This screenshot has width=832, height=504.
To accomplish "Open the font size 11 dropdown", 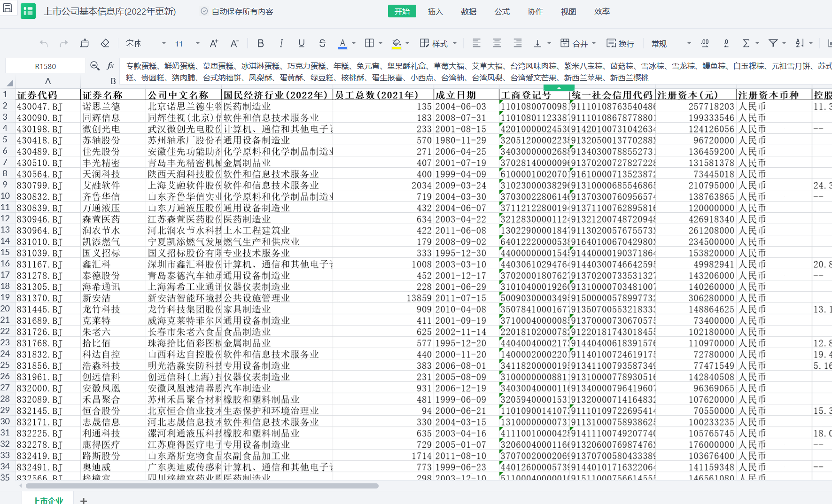I will click(187, 44).
